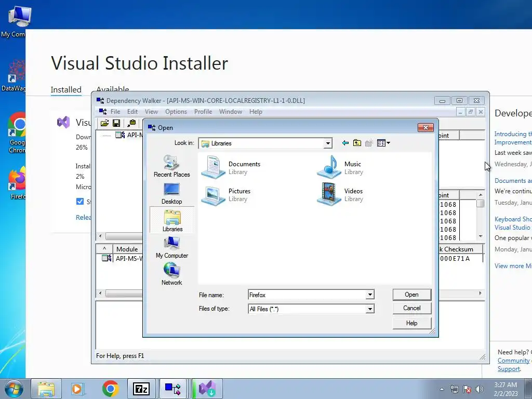Click left scroll arrow in tree pane
This screenshot has height=399, width=532.
100,236
